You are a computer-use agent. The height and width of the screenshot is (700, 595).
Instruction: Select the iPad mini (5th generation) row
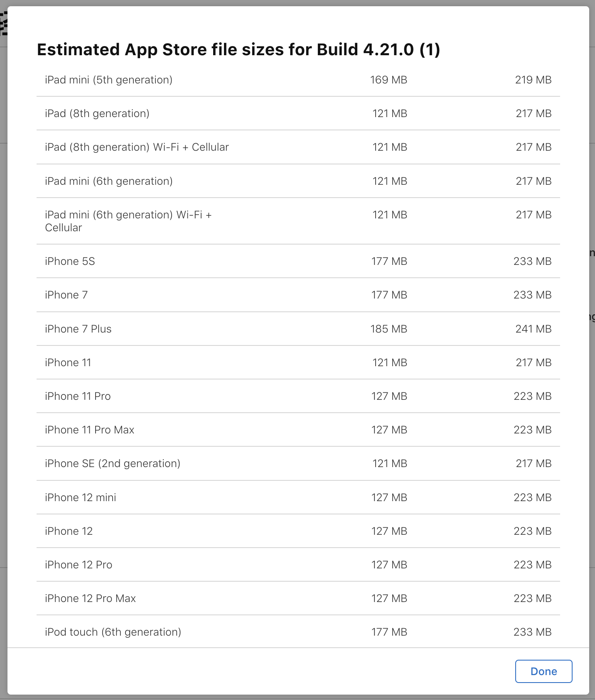pyautogui.click(x=108, y=80)
